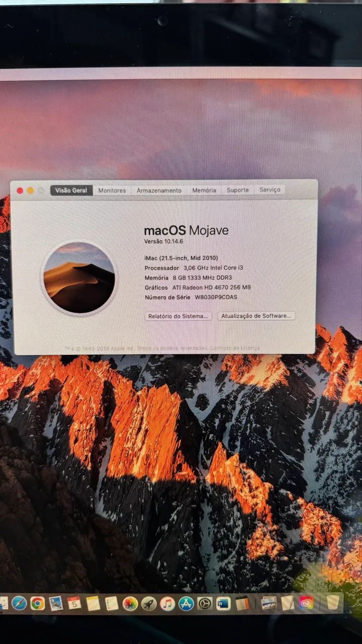Open the App Store from the Dock
362x644 pixels.
186,603
